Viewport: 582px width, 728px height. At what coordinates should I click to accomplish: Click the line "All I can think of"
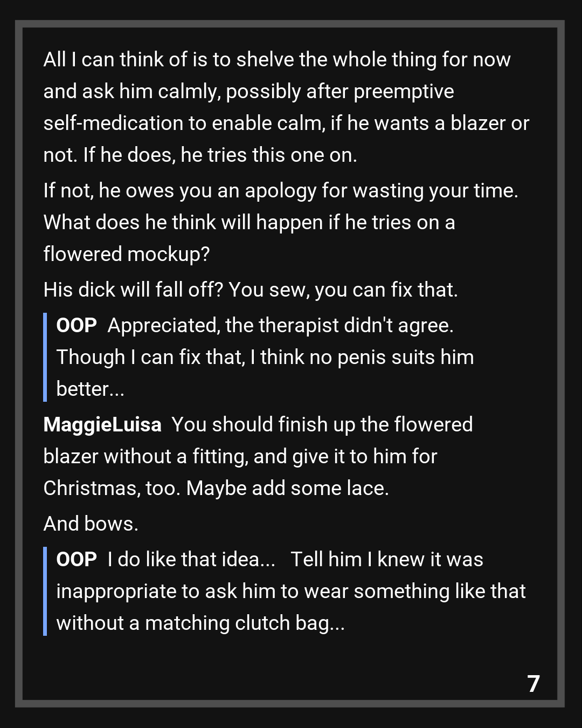coord(276,59)
